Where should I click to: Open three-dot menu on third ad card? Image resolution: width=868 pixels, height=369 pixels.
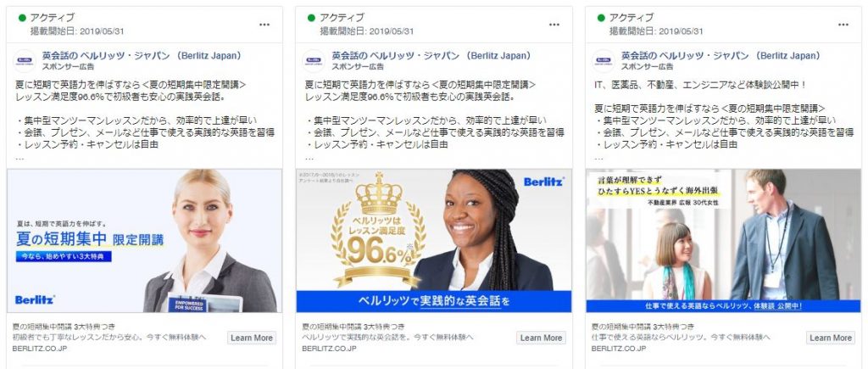click(843, 25)
